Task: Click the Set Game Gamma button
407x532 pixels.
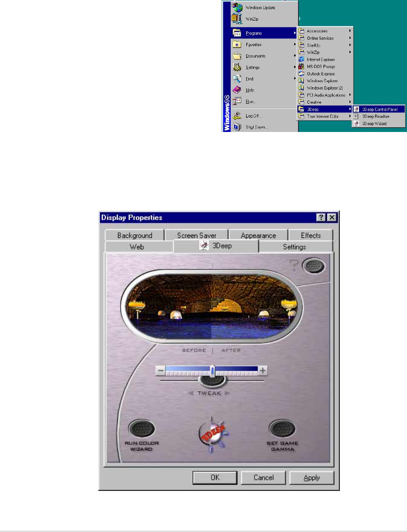Action: point(282,429)
